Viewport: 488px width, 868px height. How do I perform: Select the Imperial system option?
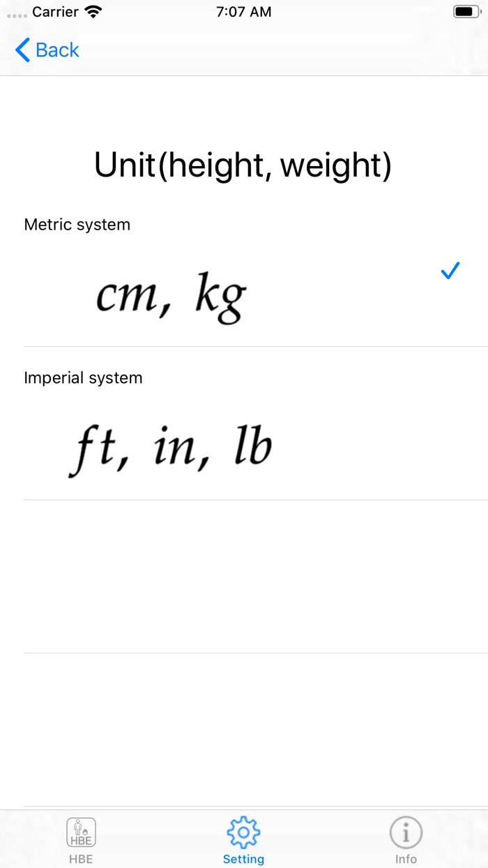171,447
